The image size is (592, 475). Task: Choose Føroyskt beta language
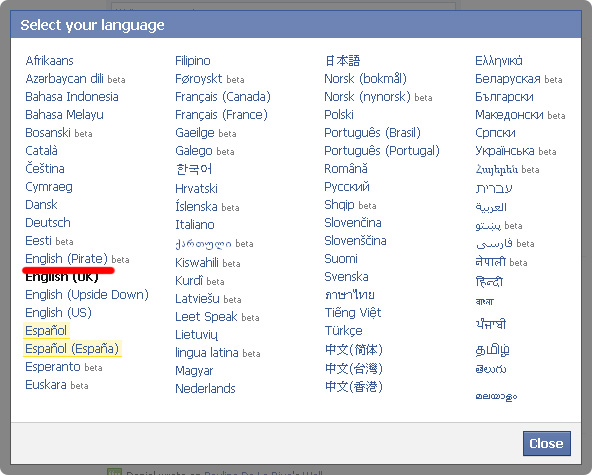[x=199, y=79]
